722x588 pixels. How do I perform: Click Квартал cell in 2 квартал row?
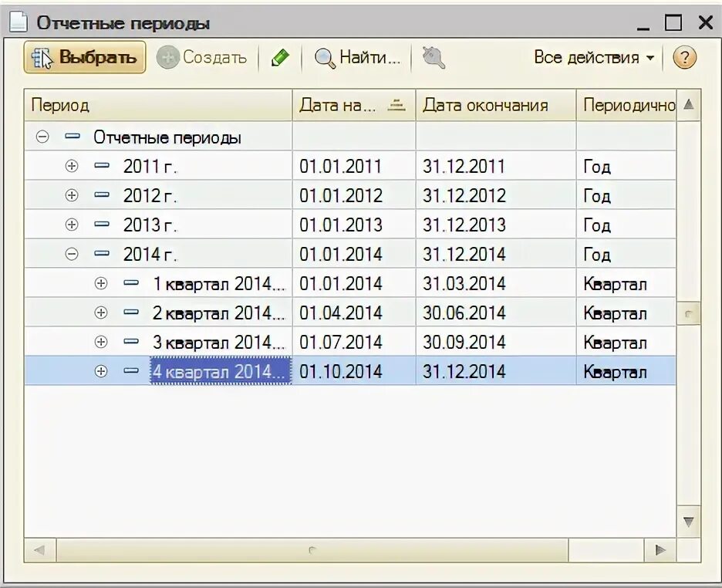pos(626,313)
